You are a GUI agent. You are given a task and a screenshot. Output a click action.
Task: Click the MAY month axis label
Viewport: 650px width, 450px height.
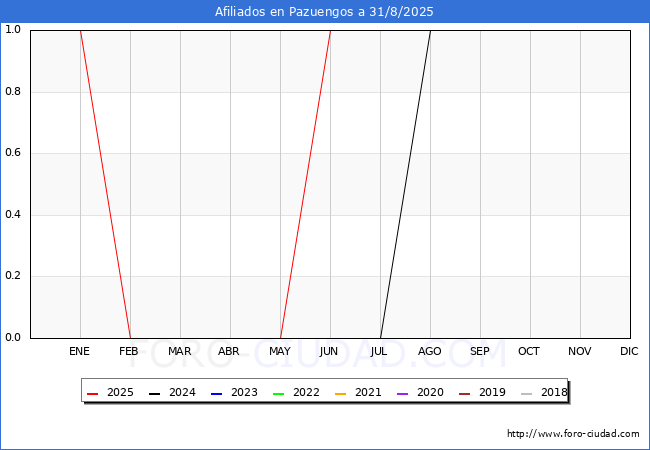click(x=280, y=351)
